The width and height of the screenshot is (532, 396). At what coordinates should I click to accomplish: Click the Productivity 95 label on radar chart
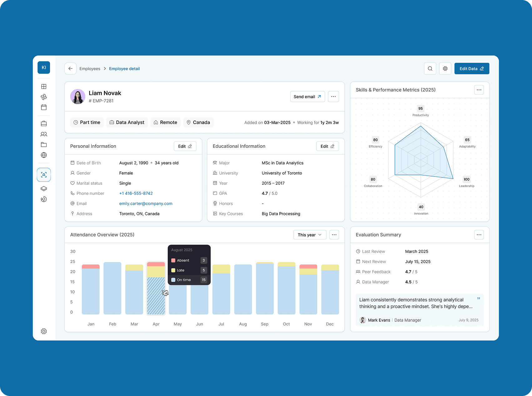(x=421, y=111)
